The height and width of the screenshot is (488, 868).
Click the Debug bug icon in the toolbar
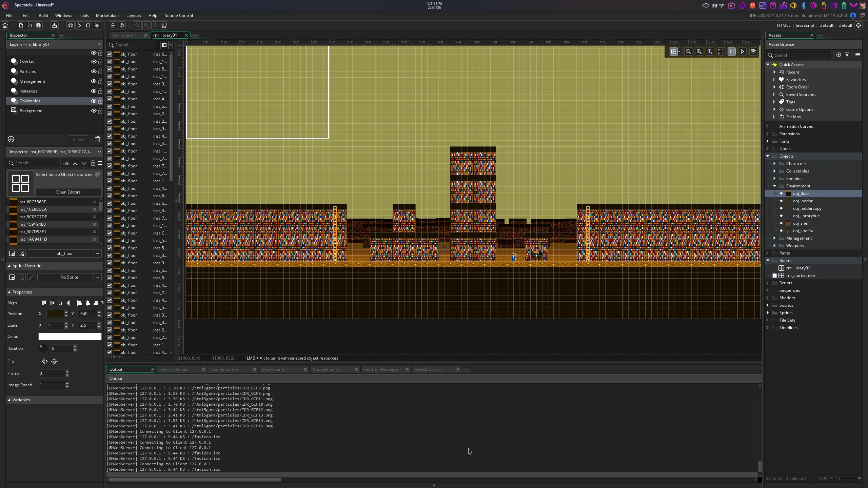click(70, 25)
